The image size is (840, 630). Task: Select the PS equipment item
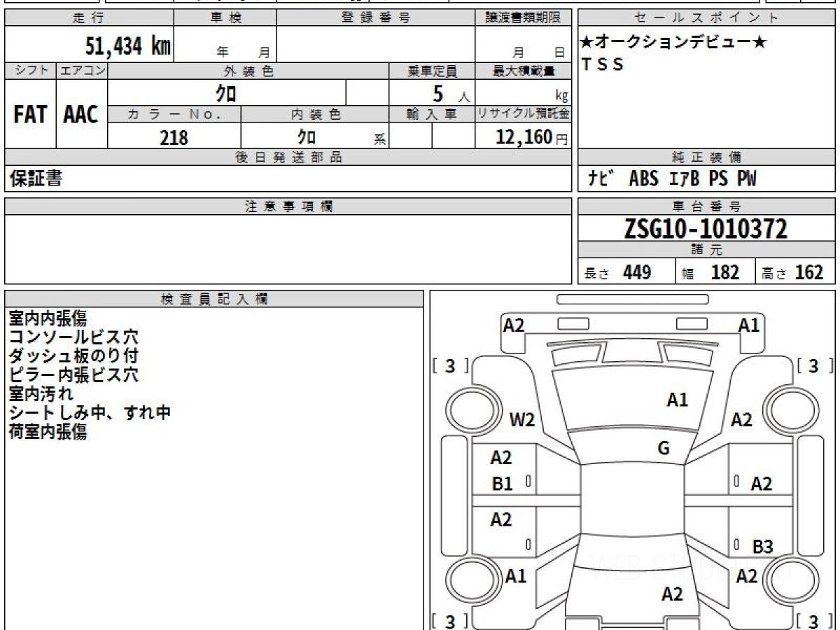(x=718, y=179)
